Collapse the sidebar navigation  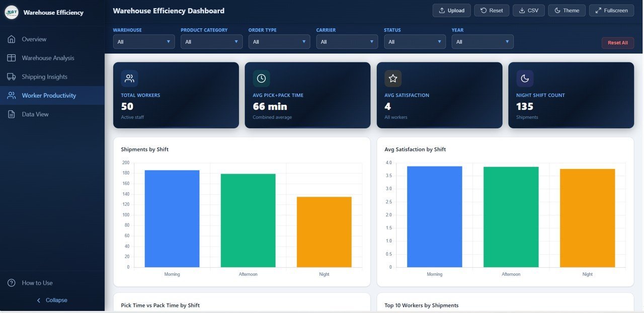pos(52,300)
